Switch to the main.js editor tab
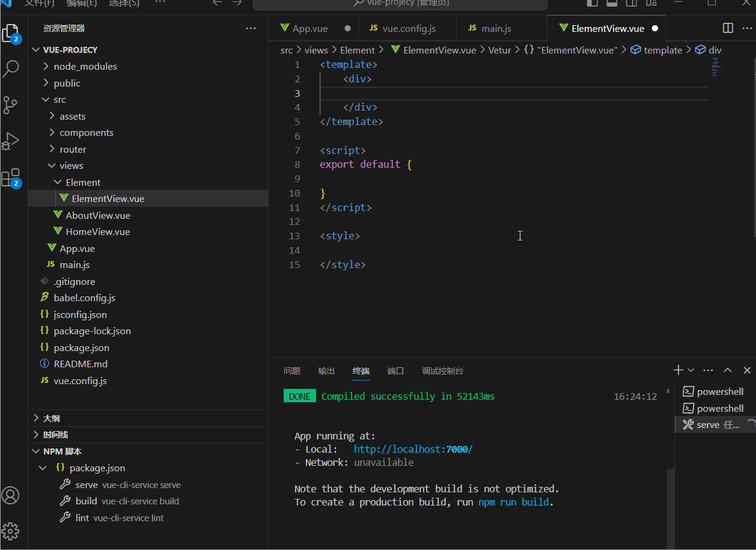Viewport: 756px width, 550px height. point(502,28)
